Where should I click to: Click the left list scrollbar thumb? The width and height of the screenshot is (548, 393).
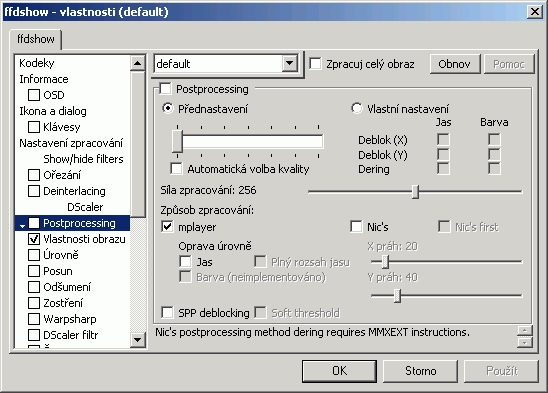click(x=138, y=144)
